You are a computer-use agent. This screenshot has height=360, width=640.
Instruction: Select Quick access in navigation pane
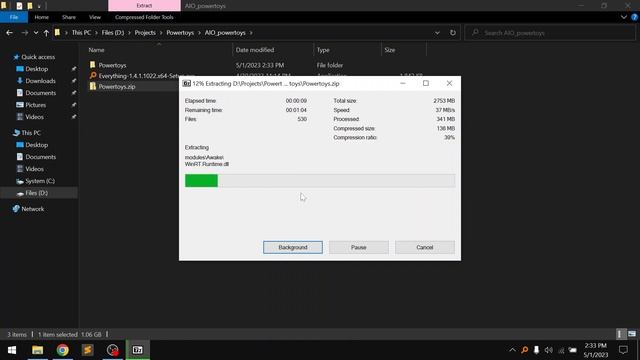click(x=38, y=57)
